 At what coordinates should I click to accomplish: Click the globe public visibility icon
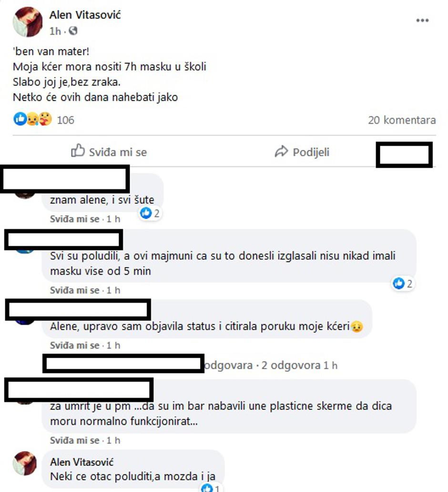(73, 31)
